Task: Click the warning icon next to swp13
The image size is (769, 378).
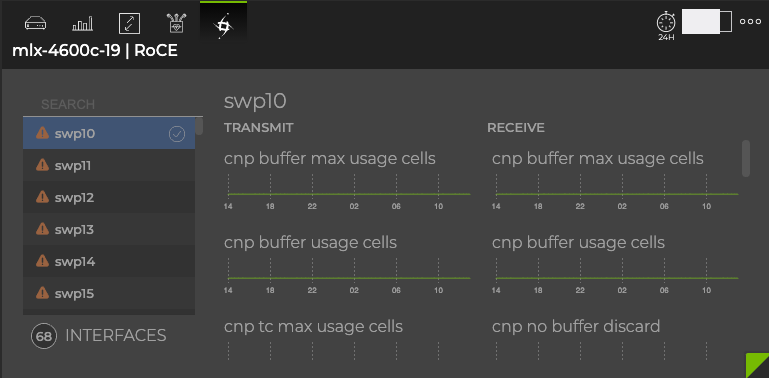Action: [43, 229]
